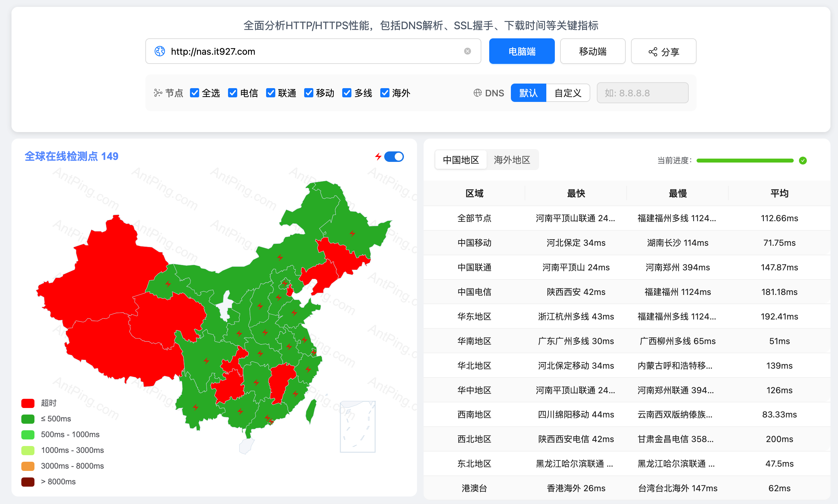This screenshot has height=504, width=838.
Task: Click the globe icon in the URL field
Action: click(x=160, y=51)
